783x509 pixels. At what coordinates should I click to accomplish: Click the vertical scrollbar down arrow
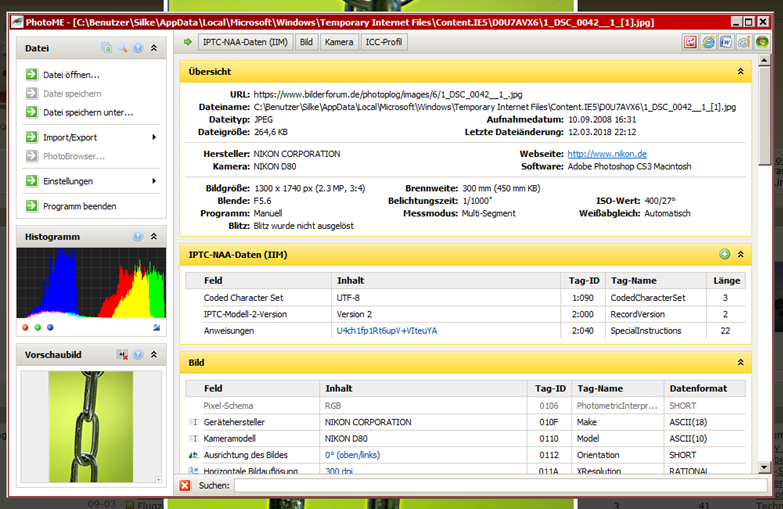point(764,468)
